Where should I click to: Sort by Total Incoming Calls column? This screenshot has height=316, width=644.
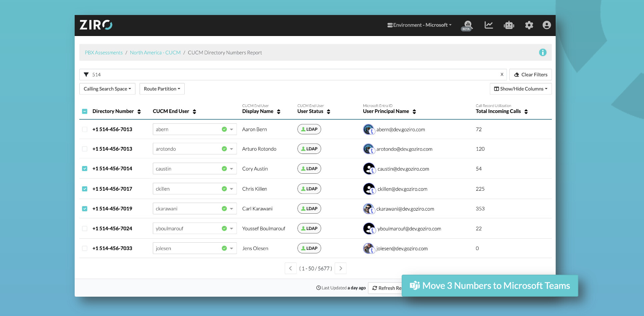click(x=526, y=112)
